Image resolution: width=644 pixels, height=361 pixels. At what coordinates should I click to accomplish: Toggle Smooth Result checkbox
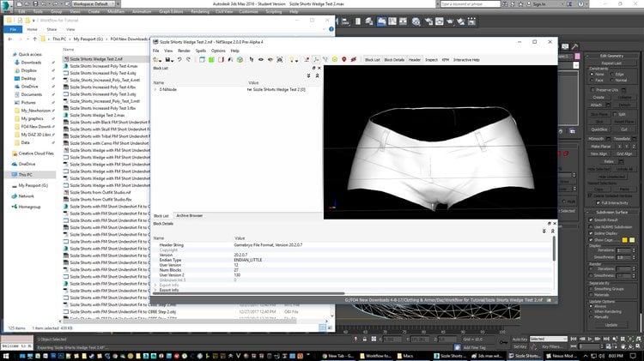[x=591, y=220]
